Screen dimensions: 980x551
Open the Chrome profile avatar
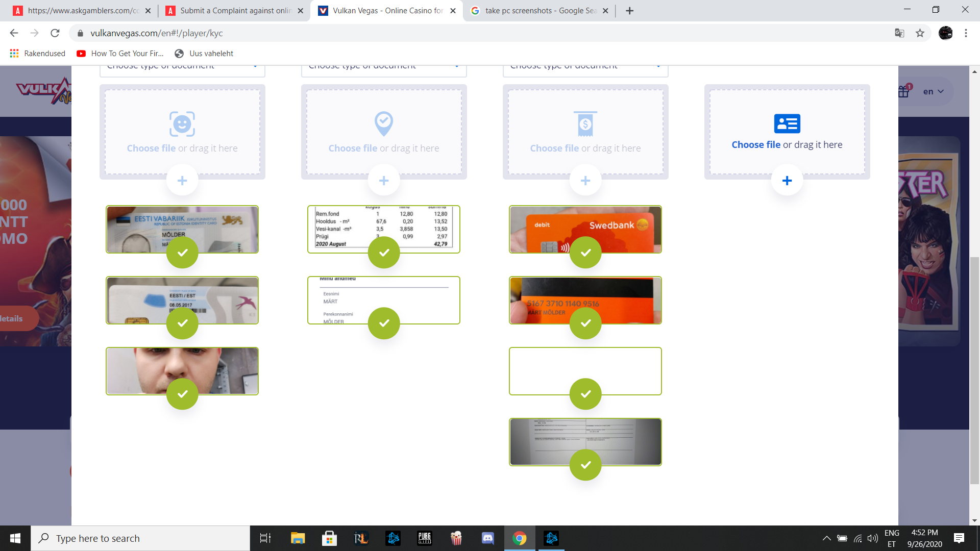click(946, 33)
